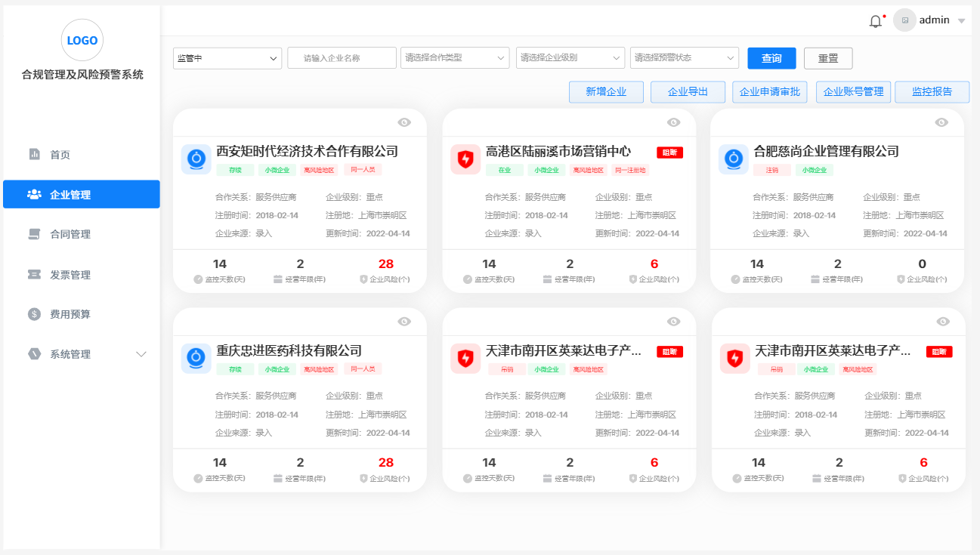
Task: Click 经营年限 calendar icon on 高港区陆丽溪 card
Action: [x=548, y=279]
